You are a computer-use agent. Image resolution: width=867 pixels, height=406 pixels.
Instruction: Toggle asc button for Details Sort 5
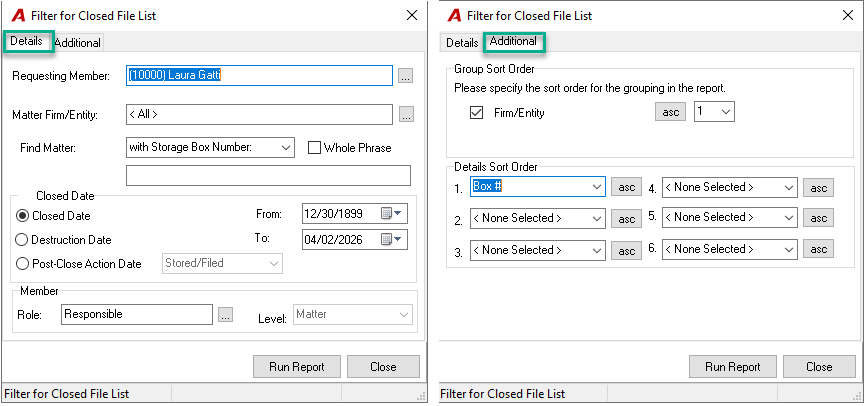[818, 217]
